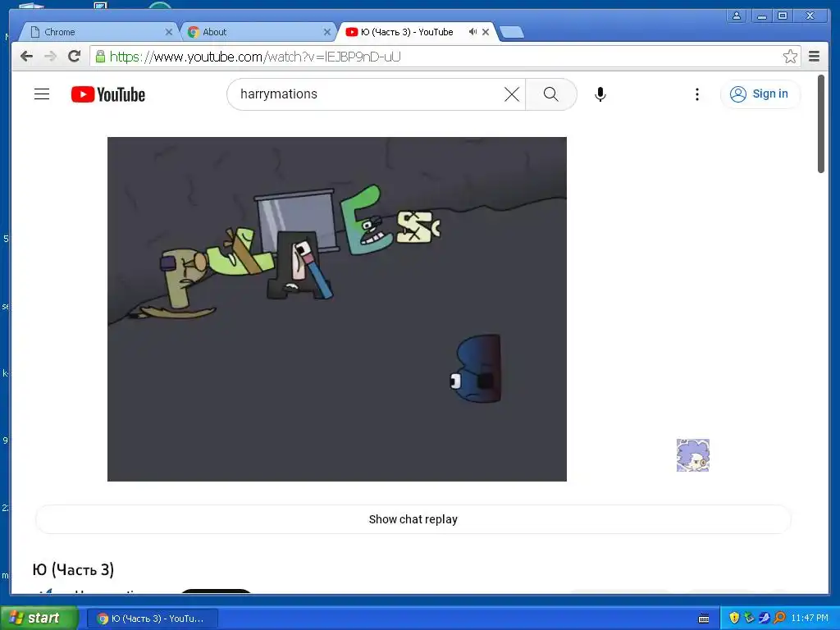Image resolution: width=840 pixels, height=630 pixels.
Task: Open the Windows start menu
Action: pyautogui.click(x=39, y=618)
